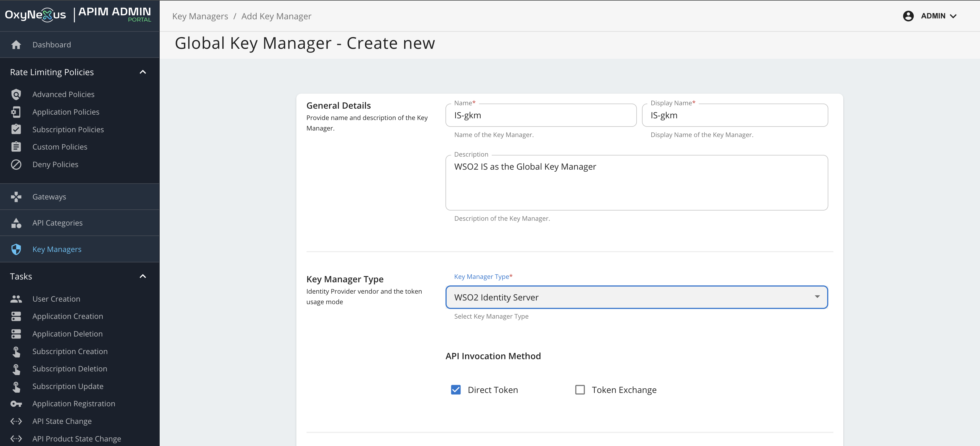Open Key Managers sidebar link
This screenshot has height=446, width=980.
click(79, 249)
